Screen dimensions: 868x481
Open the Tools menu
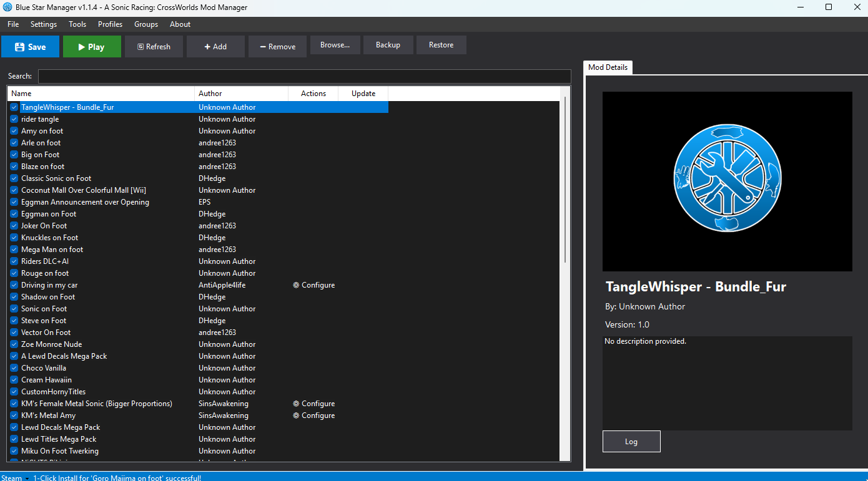click(x=77, y=24)
